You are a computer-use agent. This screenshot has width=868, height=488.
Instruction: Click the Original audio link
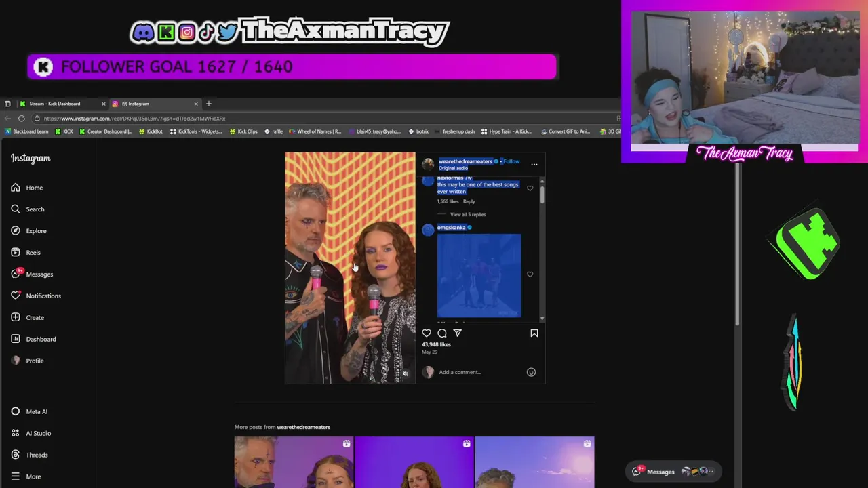click(x=453, y=168)
